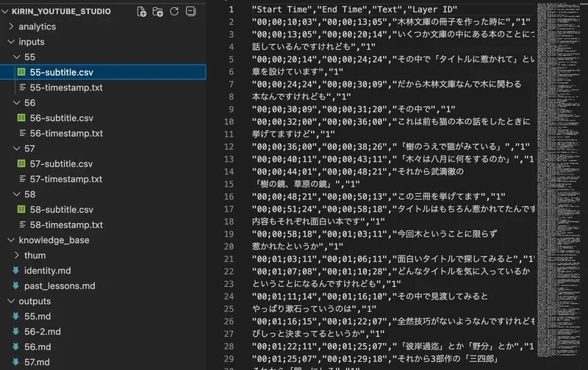
Task: Open 56-timestamp.txt file name
Action: pos(66,133)
